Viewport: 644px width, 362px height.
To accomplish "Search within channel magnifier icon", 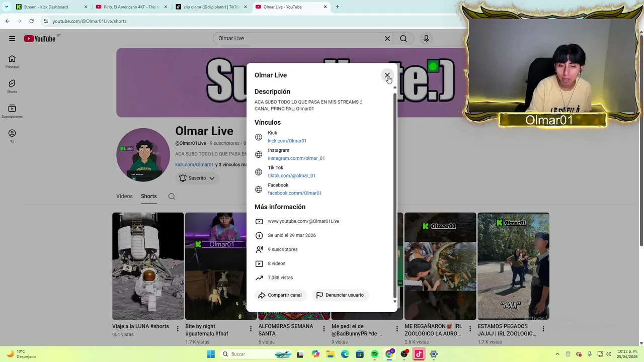I will click(172, 197).
